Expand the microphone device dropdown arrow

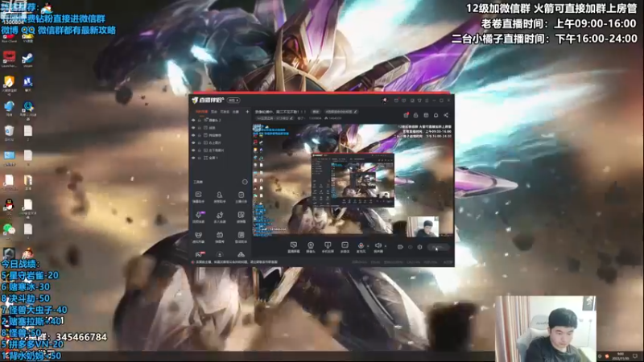tap(368, 246)
